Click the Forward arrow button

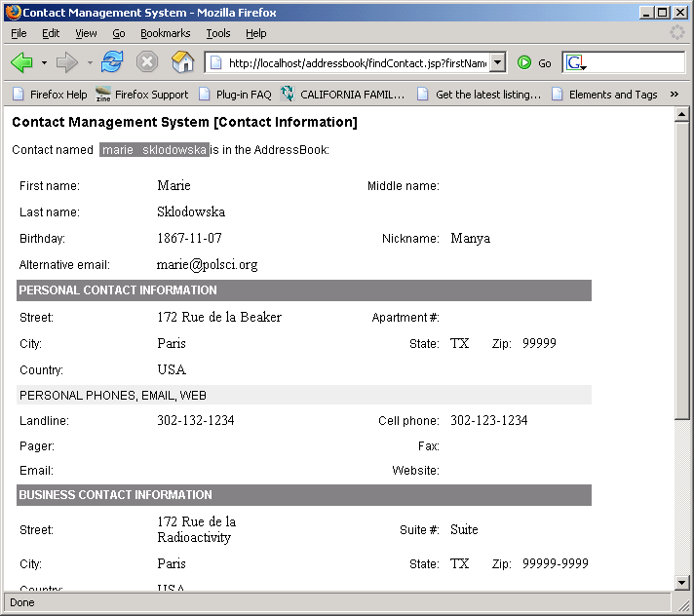[x=67, y=62]
